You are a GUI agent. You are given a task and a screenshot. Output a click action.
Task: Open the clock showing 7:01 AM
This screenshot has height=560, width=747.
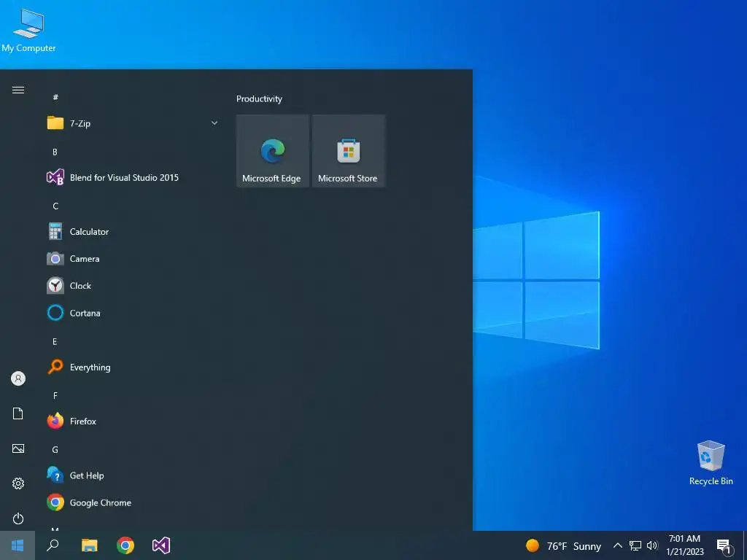coord(684,545)
